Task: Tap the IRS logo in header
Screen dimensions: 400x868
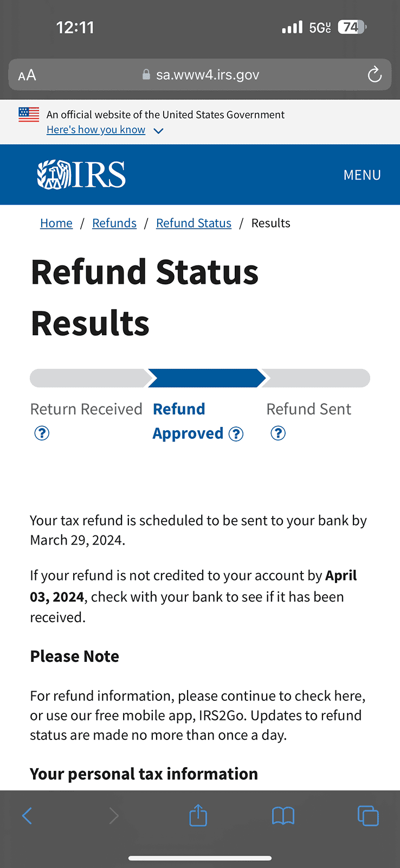Action: coord(81,175)
